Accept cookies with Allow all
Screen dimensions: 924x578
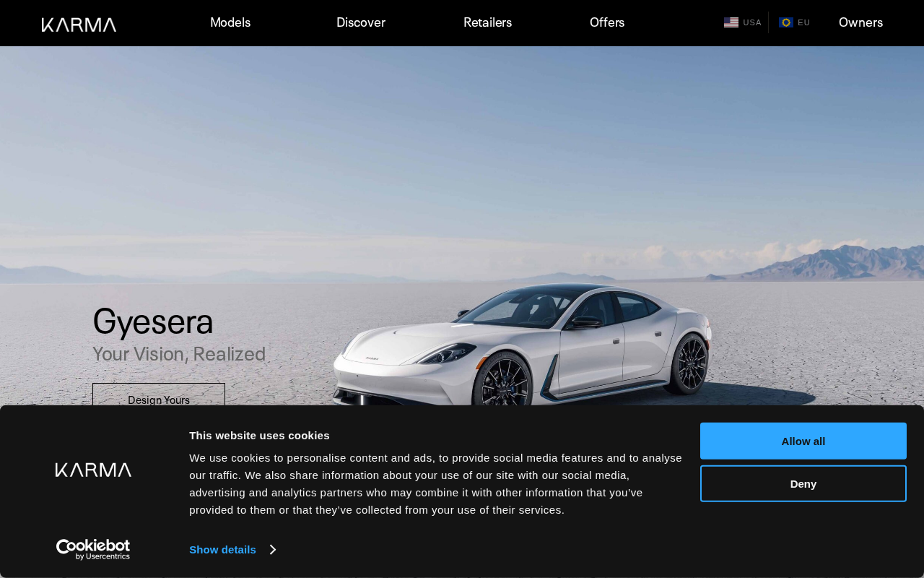coord(803,441)
